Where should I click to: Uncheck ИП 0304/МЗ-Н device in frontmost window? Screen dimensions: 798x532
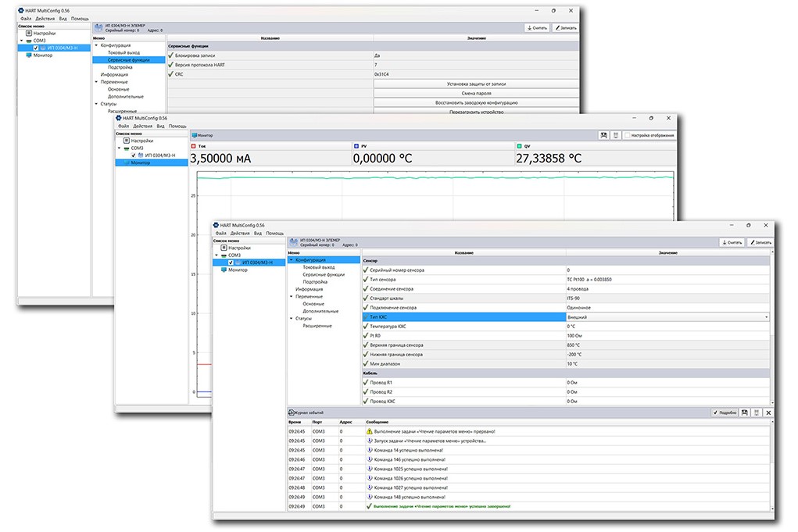[231, 262]
